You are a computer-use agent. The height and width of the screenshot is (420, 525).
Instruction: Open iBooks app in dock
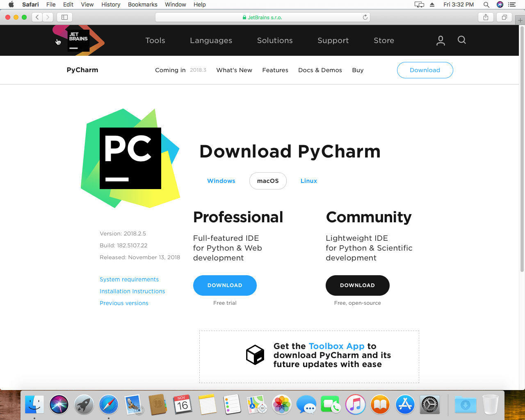tap(380, 405)
